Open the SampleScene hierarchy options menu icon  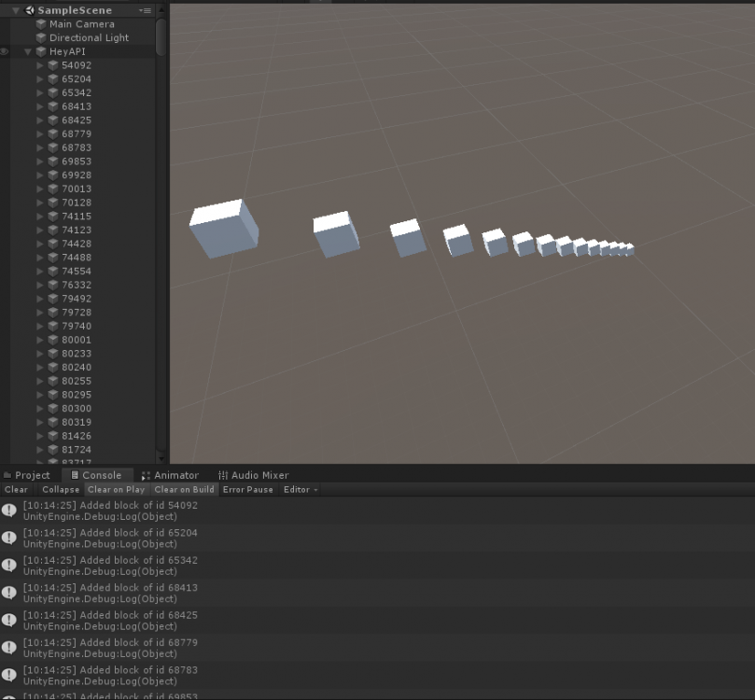tap(145, 10)
